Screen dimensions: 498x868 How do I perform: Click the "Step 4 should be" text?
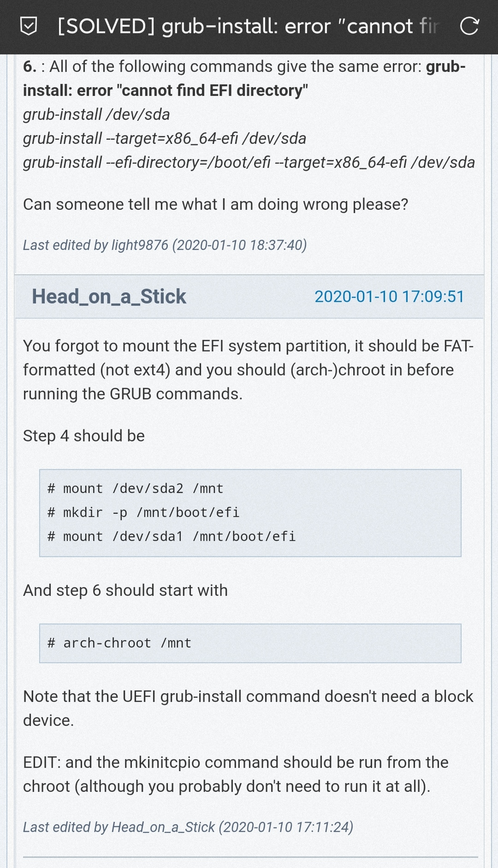click(x=84, y=436)
